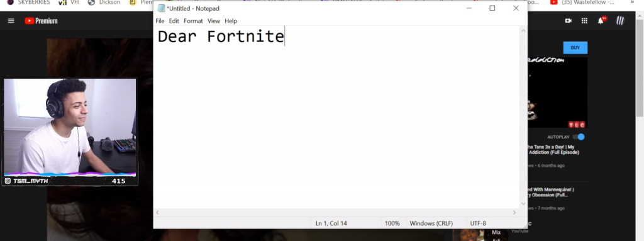Click the Instagram icon beside TSM_MYTH
644x241 pixels.
[8, 181]
